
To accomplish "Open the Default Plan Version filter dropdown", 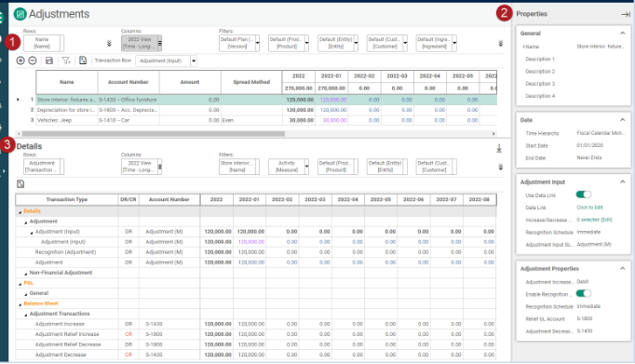I will point(257,43).
